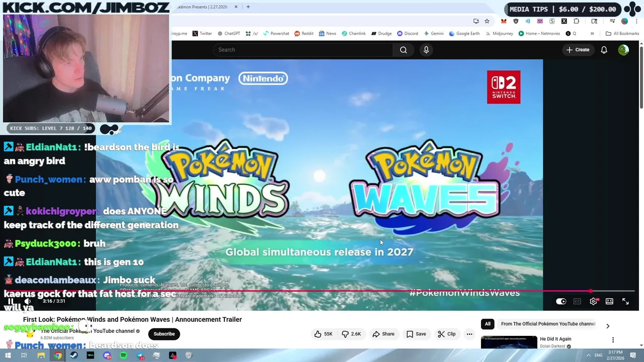Click the Clip scissors button

tap(446, 334)
